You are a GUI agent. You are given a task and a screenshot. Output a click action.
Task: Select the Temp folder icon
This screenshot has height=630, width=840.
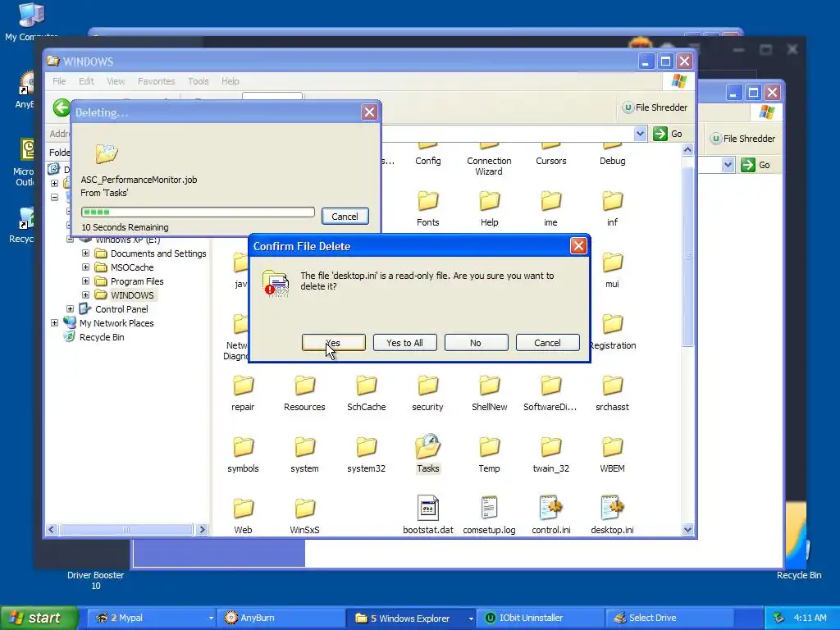coord(489,448)
